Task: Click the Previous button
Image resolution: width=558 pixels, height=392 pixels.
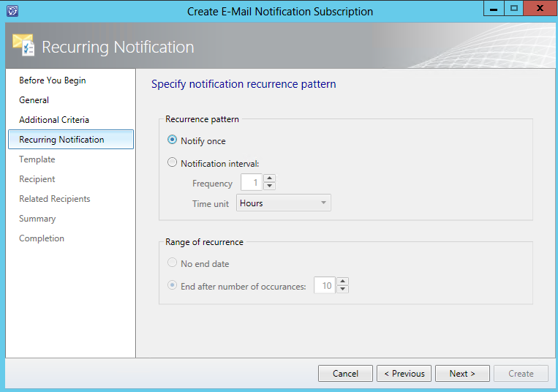Action: tap(404, 374)
